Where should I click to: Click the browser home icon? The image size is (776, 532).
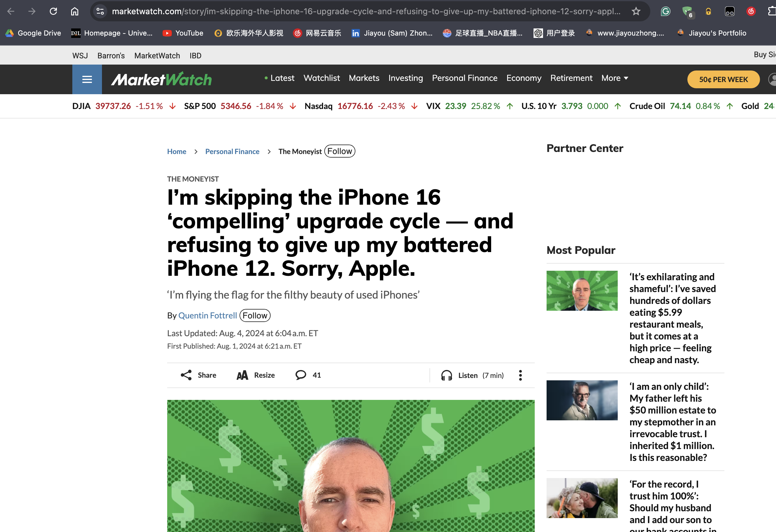click(74, 11)
